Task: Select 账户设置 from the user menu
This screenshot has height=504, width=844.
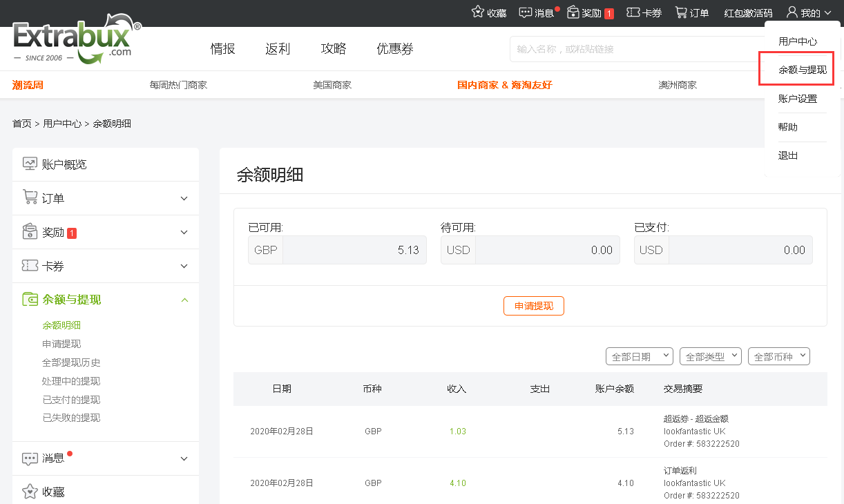Action: (x=797, y=99)
